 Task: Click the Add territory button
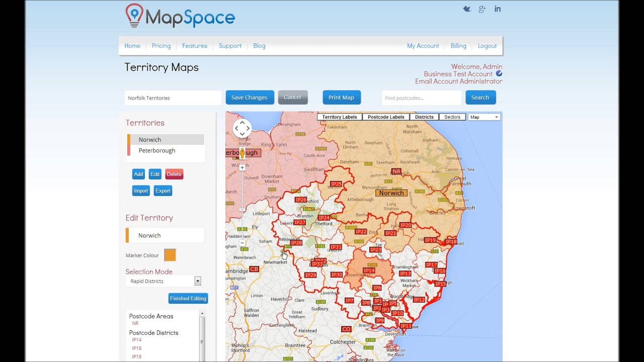[x=138, y=174]
